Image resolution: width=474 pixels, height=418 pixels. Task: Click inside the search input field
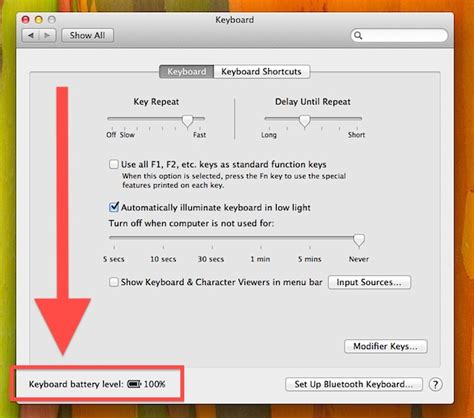pos(399,35)
